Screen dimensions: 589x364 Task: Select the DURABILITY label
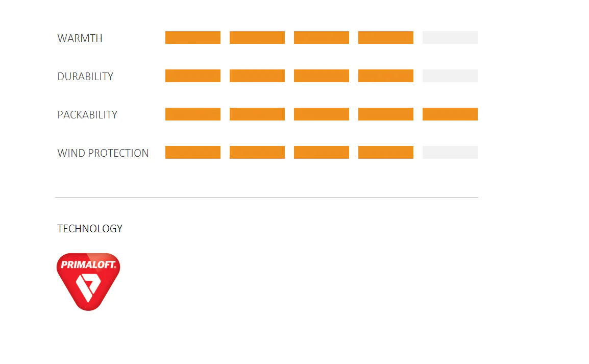85,77
